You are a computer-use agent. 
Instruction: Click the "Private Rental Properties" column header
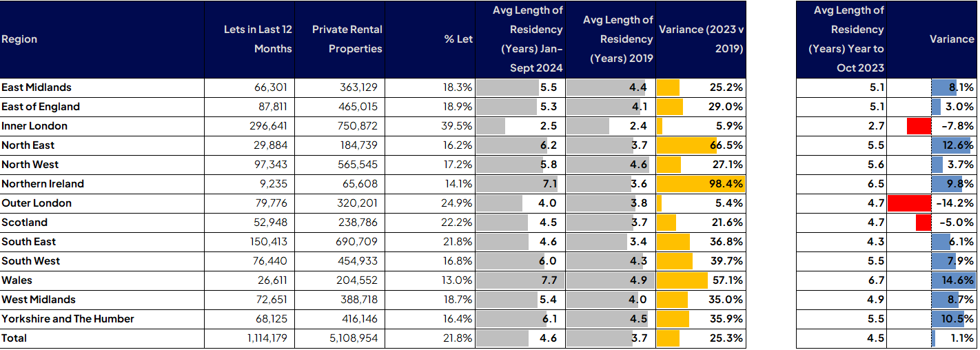(x=347, y=39)
